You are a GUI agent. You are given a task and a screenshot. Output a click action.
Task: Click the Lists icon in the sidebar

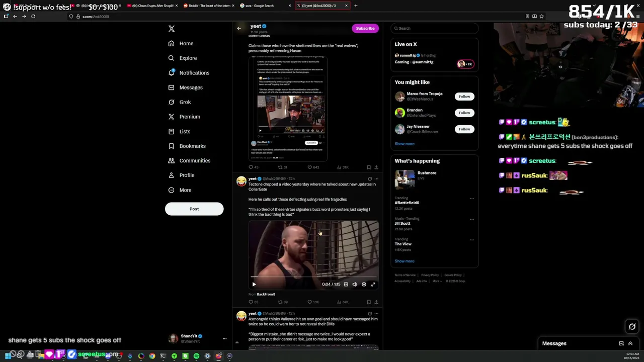click(x=171, y=131)
